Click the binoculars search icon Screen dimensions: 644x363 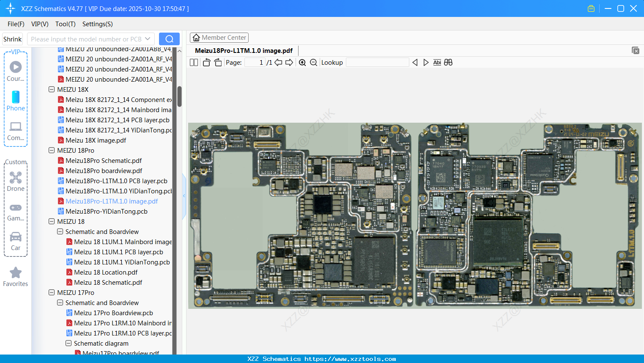448,63
